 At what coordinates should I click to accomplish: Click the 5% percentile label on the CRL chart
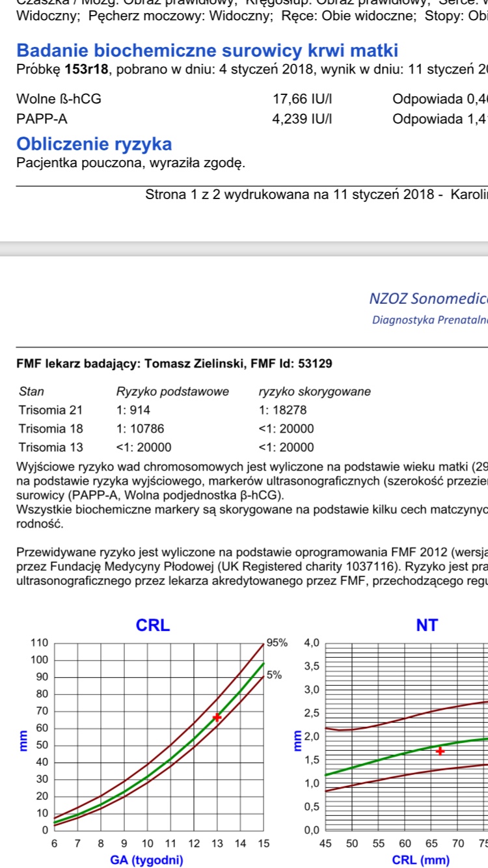tap(274, 675)
